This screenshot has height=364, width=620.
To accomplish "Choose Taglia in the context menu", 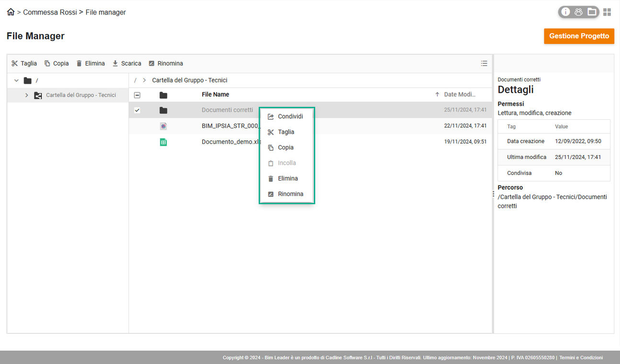I will 287,132.
